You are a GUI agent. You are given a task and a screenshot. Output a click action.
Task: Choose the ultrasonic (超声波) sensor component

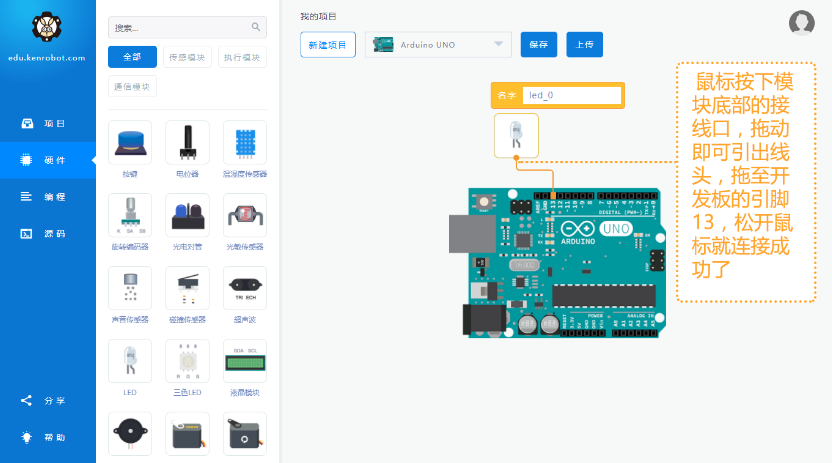[244, 288]
